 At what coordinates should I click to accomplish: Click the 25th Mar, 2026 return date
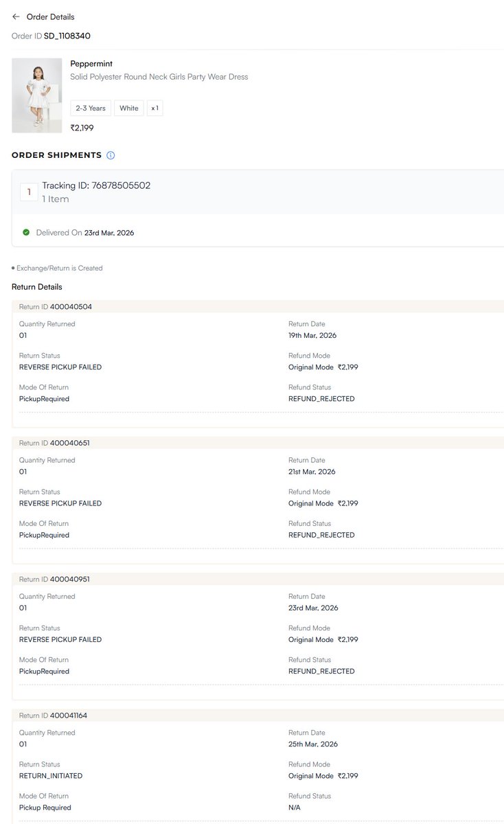pos(313,744)
